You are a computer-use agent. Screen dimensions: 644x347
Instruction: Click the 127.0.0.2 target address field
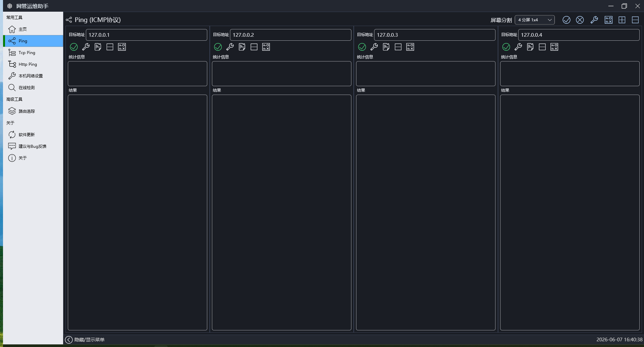(291, 35)
